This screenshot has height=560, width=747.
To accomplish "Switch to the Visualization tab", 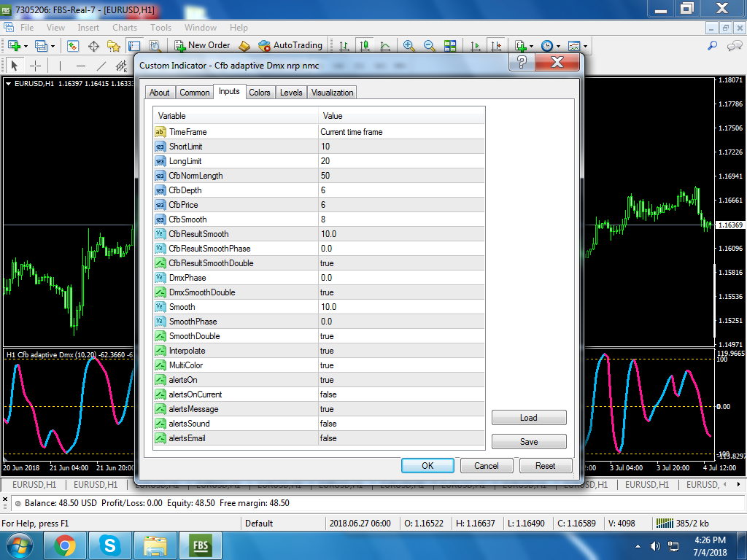I will point(333,93).
